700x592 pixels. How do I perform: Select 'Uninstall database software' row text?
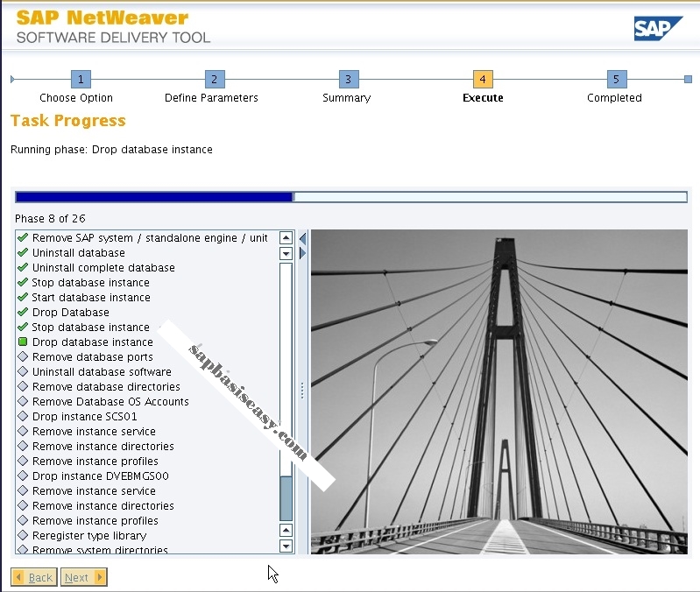click(x=102, y=371)
